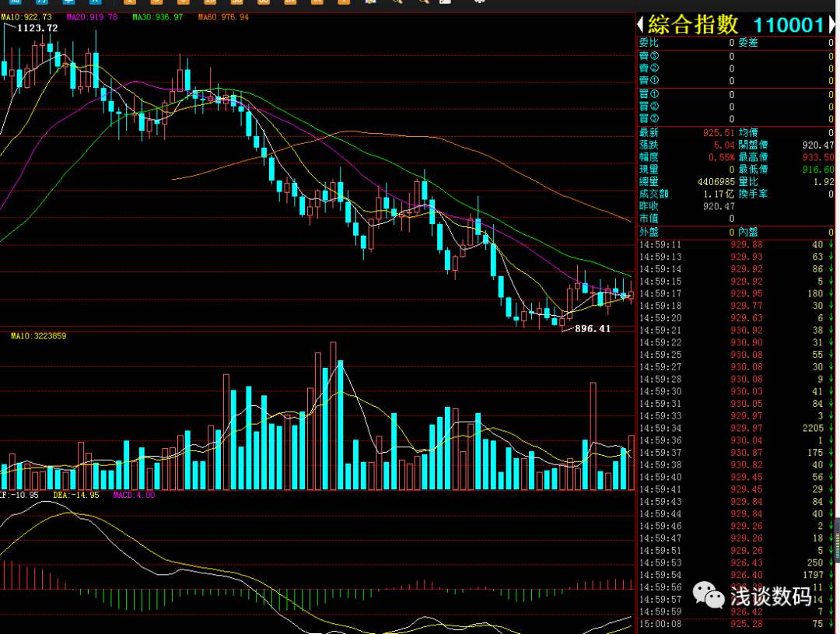Viewport: 840px width, 634px height.
Task: Click the 委比 label
Action: (x=649, y=43)
